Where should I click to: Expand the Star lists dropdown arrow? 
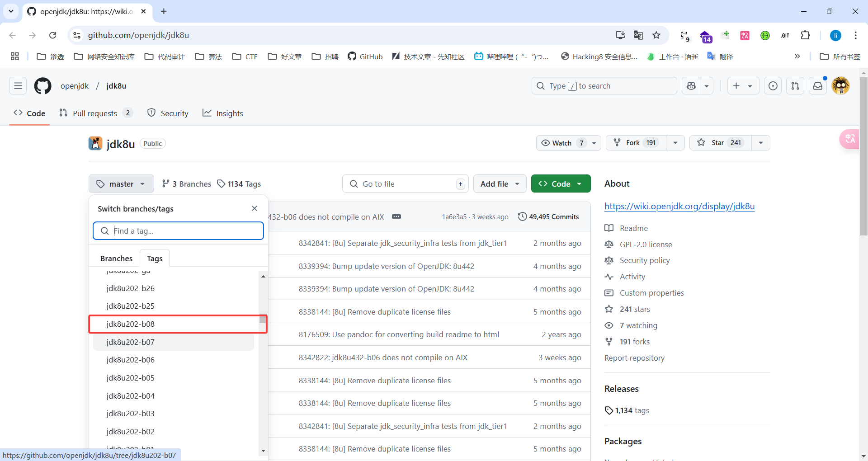(x=761, y=143)
